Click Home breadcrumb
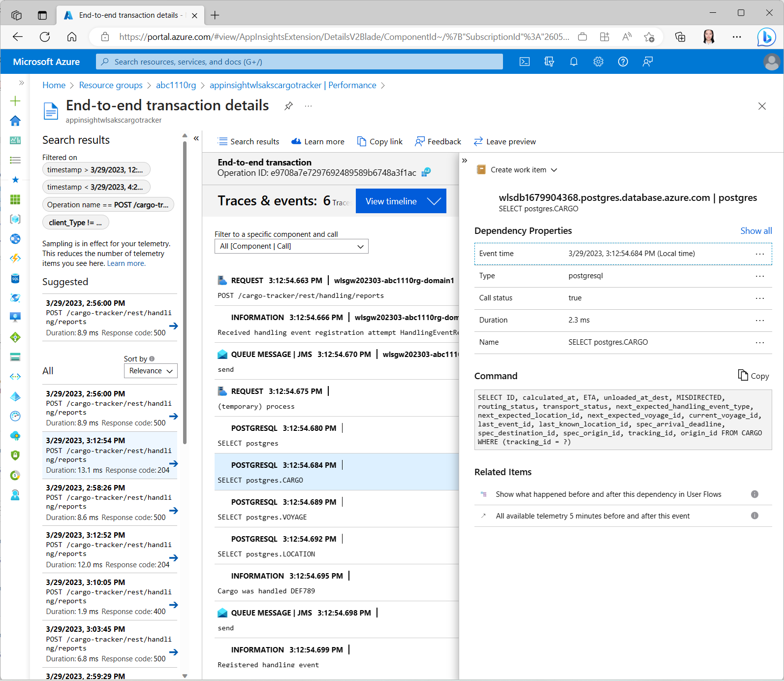The height and width of the screenshot is (681, 784). (54, 85)
